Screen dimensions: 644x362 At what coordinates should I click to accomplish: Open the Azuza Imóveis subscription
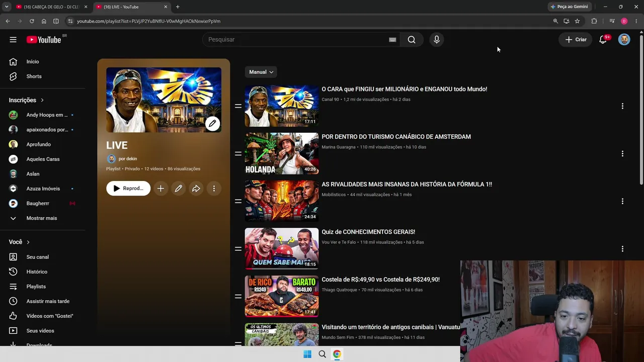43,189
